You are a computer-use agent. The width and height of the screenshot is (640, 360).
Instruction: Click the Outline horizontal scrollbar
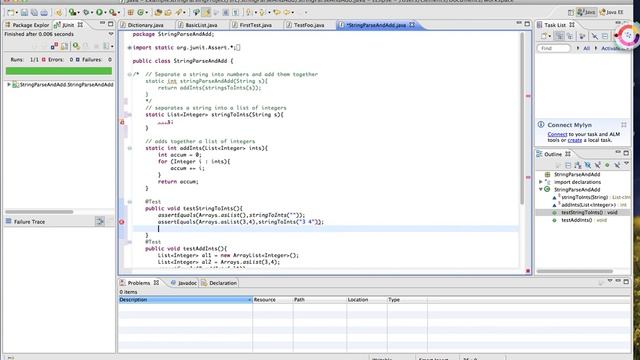pos(575,271)
